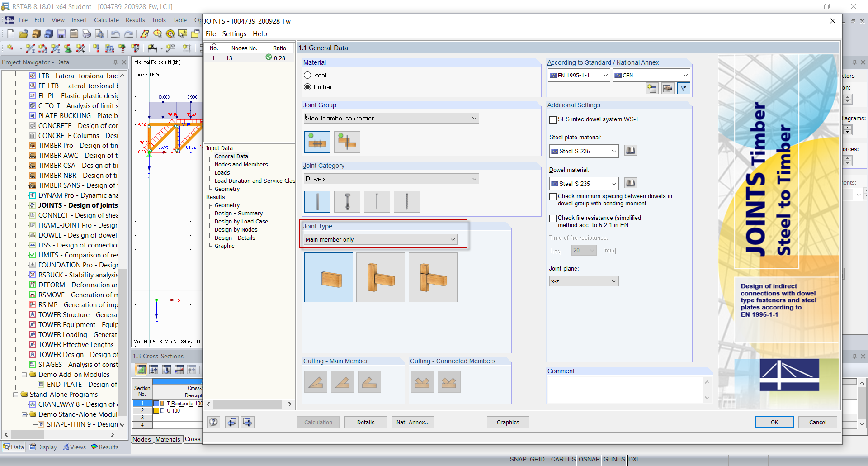Click the Undo icon in RSTAB toolbar
868x466 pixels.
[115, 34]
